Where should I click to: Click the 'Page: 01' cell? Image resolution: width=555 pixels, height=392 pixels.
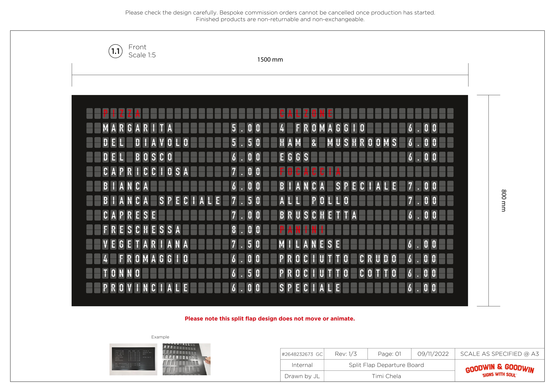[389, 354]
